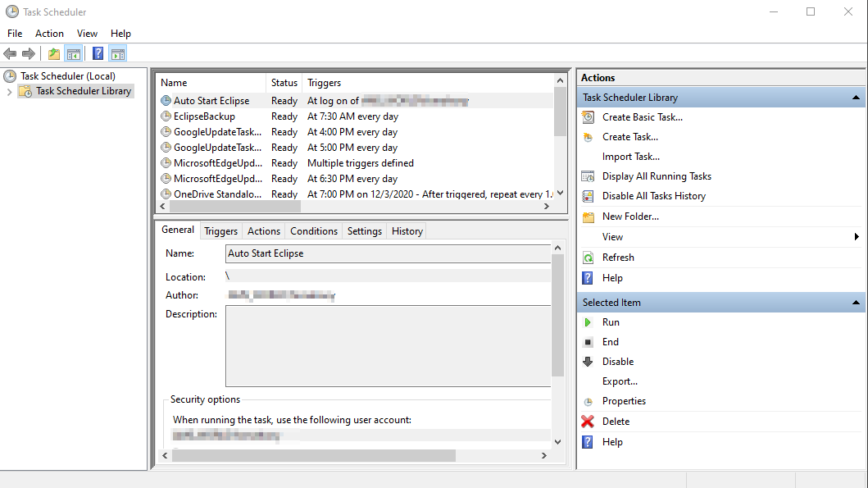Expand the View submenu arrow
The width and height of the screenshot is (868, 488).
(859, 236)
